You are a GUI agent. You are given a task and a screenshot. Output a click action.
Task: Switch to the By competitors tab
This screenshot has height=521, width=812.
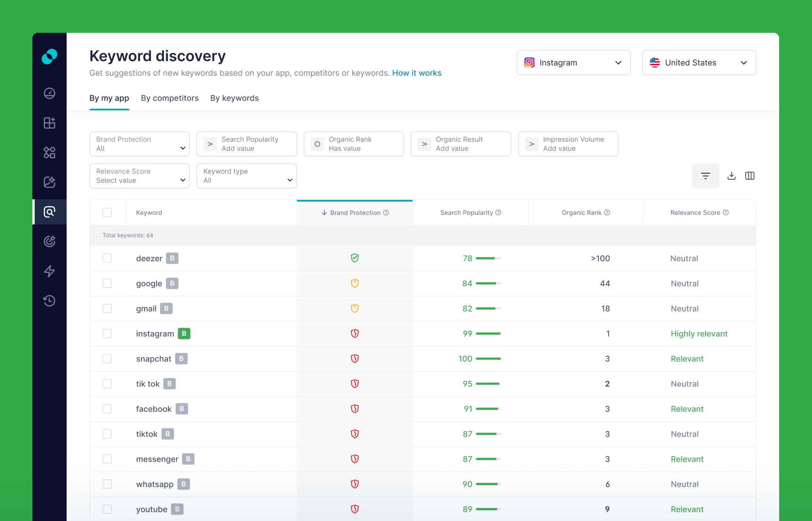point(170,98)
